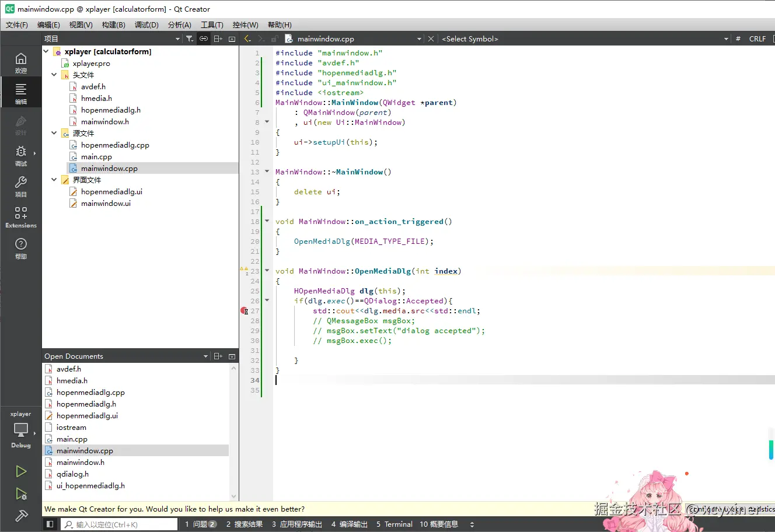The height and width of the screenshot is (532, 775).
Task: Build project with the hammer icon
Action: (x=21, y=516)
